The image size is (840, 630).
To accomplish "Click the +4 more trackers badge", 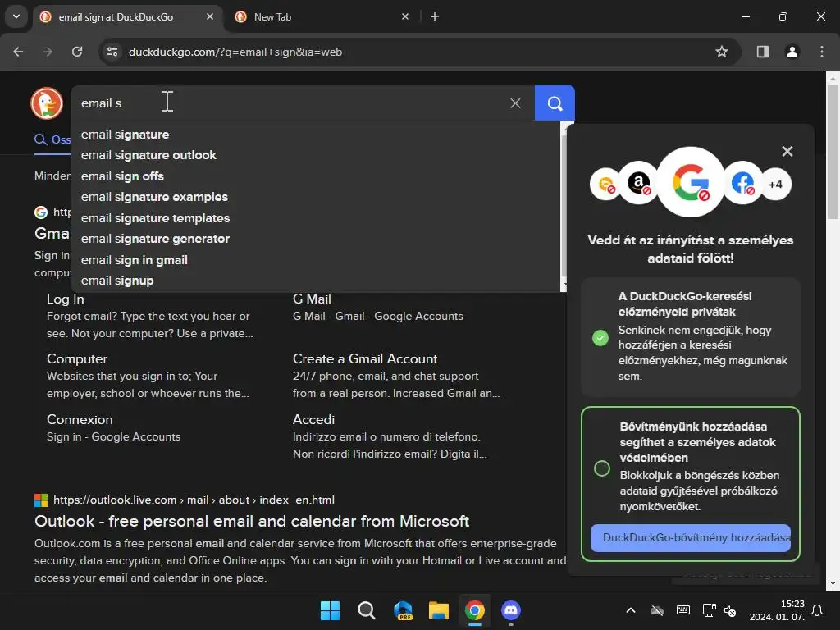I will [x=775, y=185].
